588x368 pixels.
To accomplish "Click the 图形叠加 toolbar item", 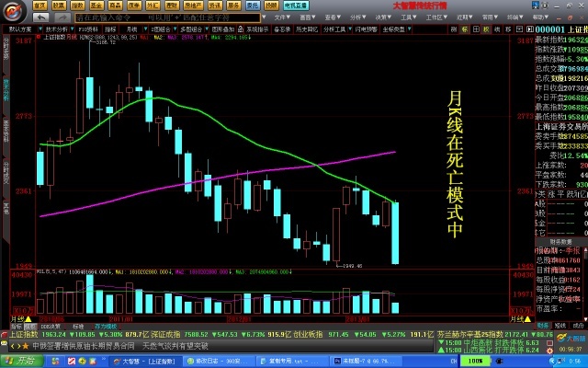I will coord(222,29).
